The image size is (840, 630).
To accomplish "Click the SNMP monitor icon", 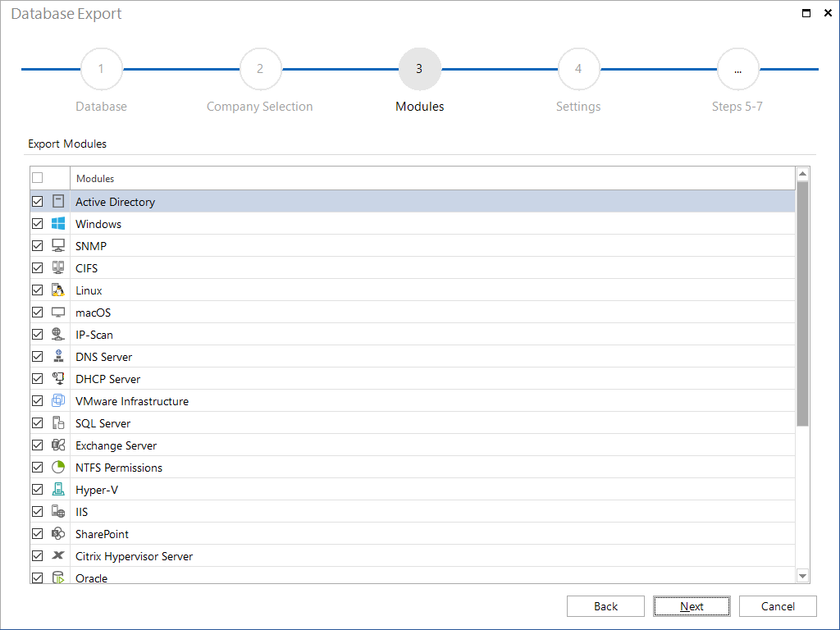I will (x=58, y=245).
